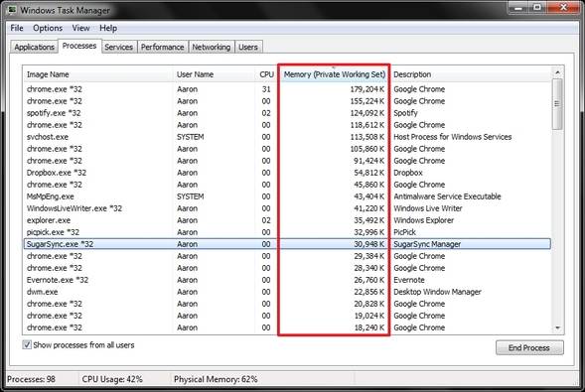This screenshot has height=392, width=585.
Task: Click the End Process button
Action: 529,347
